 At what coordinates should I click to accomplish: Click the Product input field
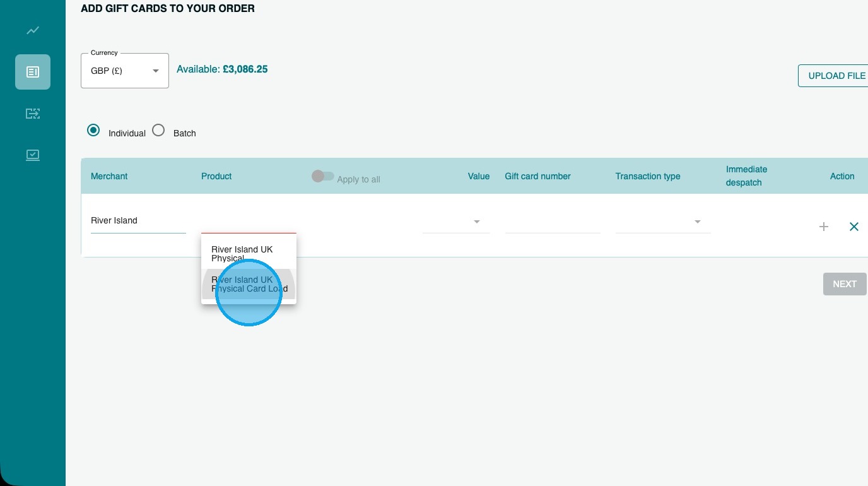tap(249, 222)
